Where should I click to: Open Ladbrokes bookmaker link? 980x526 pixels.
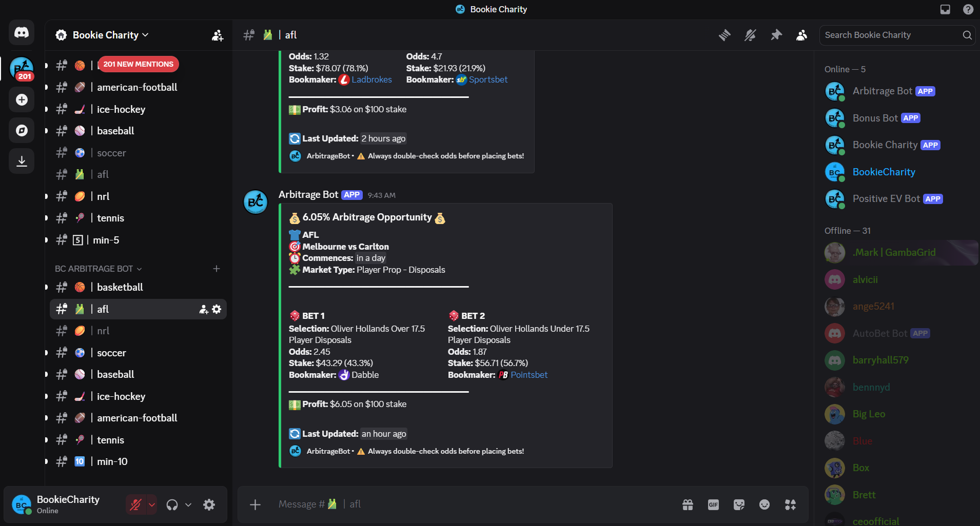point(371,79)
